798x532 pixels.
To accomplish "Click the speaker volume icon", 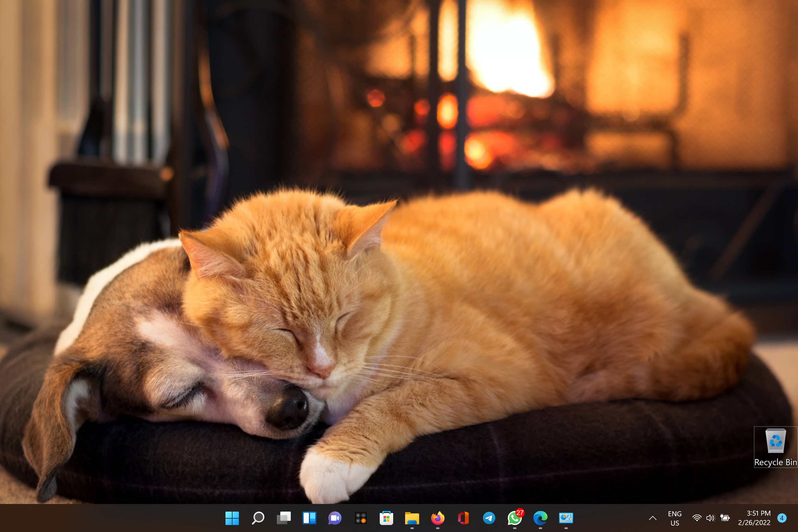I will pyautogui.click(x=710, y=518).
